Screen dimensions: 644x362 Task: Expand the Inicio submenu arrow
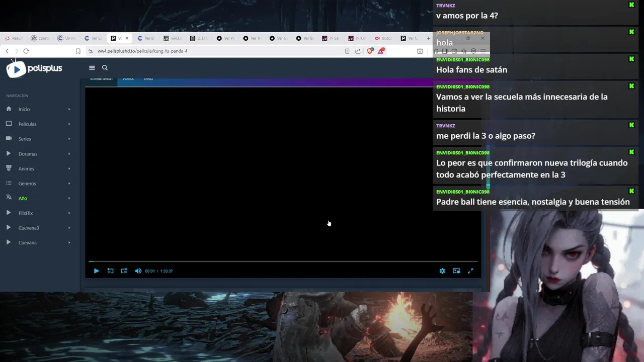click(x=69, y=109)
